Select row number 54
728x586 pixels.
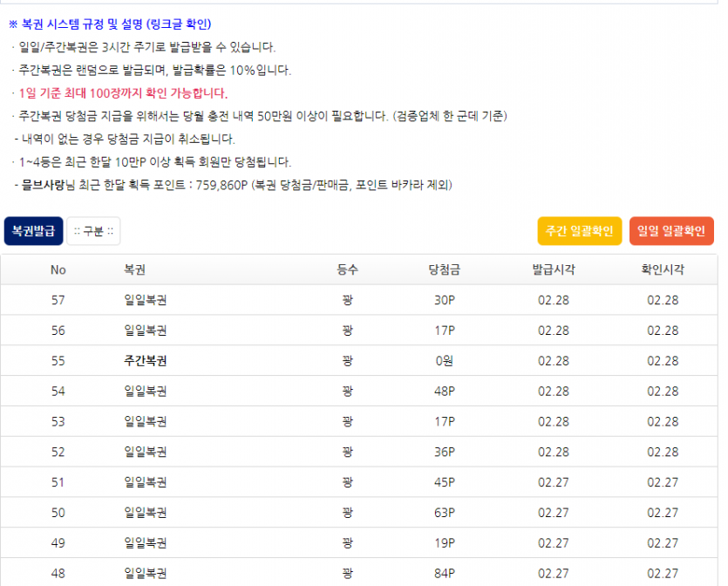tap(58, 392)
